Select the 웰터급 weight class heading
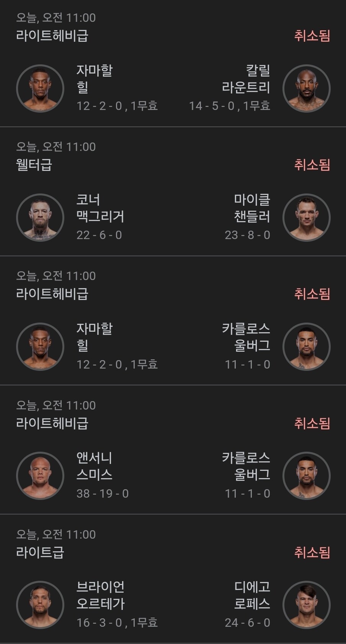Viewport: 346px width, 644px height. click(x=34, y=165)
